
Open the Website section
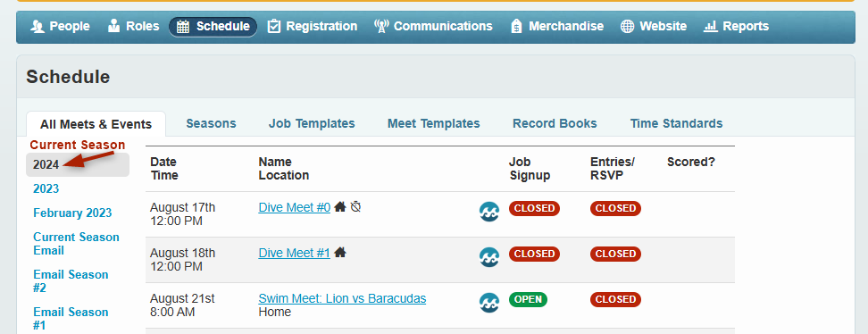[x=653, y=26]
